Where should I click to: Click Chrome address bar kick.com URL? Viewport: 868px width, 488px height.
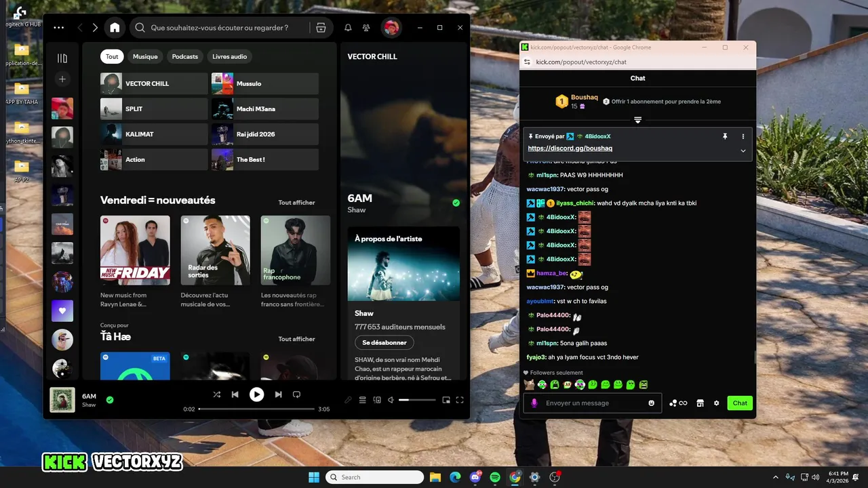click(581, 62)
